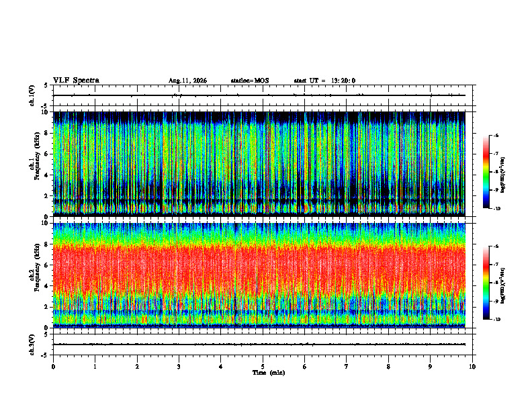Click the VLF Spectra title text
The width and height of the screenshot is (532, 411).
tap(76, 81)
